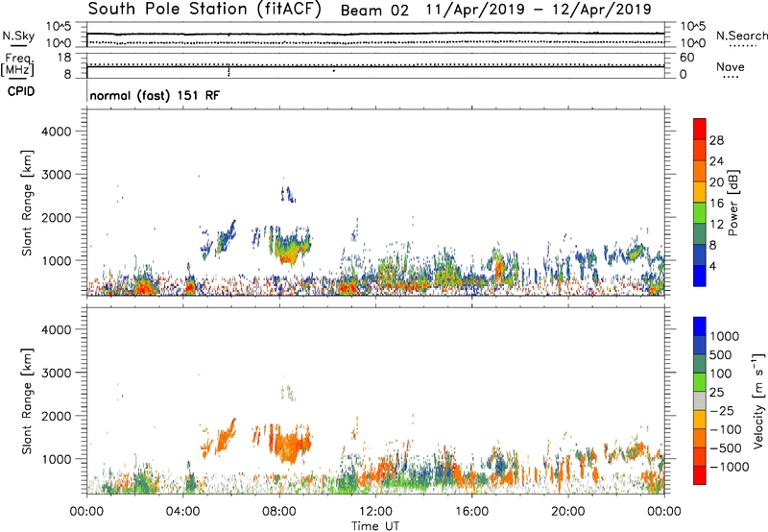Click the "08:00" time axis tick

pos(279,512)
